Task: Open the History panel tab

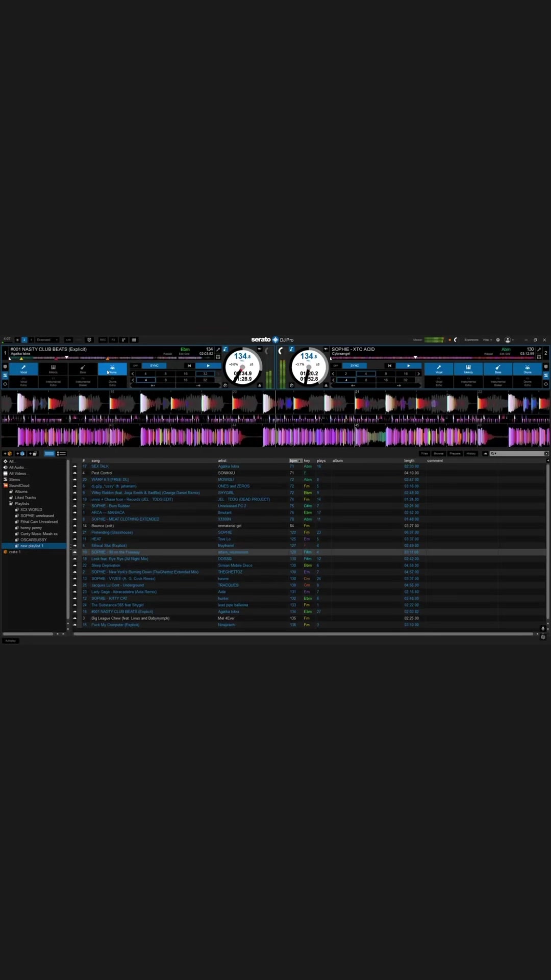Action: click(x=471, y=453)
